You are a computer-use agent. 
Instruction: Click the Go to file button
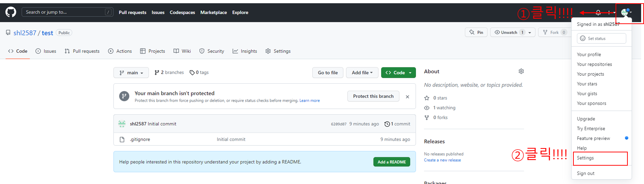click(328, 73)
